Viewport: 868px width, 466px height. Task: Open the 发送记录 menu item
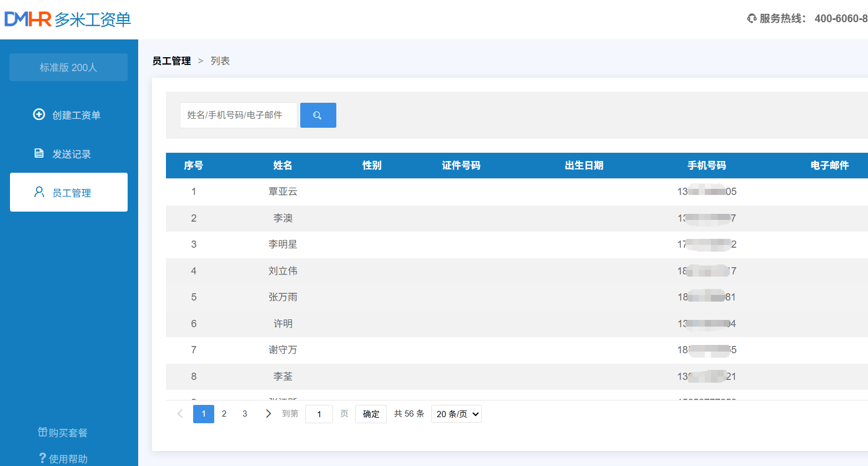pyautogui.click(x=71, y=154)
